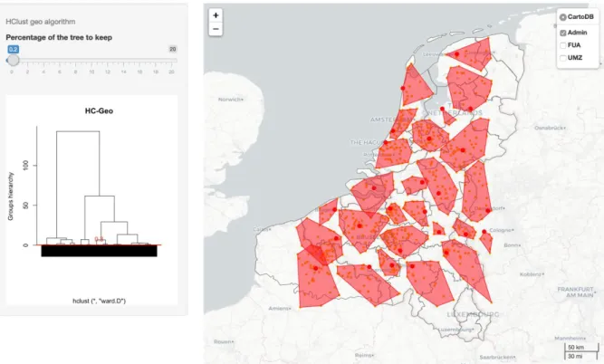Uncheck the Admin overlay checkbox
The height and width of the screenshot is (364, 604).
click(562, 33)
